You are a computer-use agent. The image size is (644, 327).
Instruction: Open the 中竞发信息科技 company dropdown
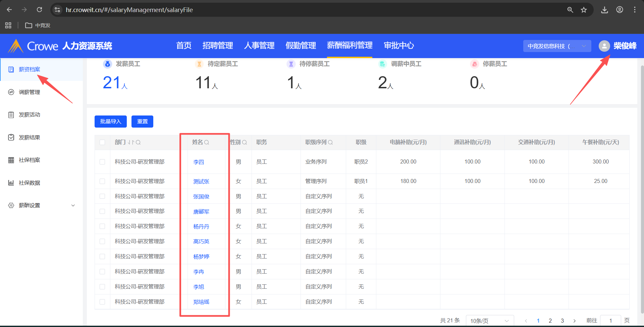(x=557, y=46)
